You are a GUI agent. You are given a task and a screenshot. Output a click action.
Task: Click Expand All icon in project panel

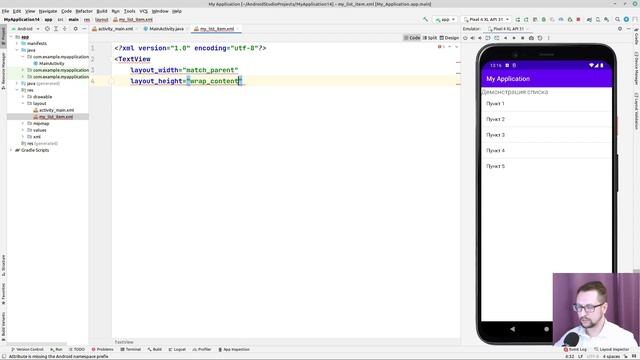point(56,29)
